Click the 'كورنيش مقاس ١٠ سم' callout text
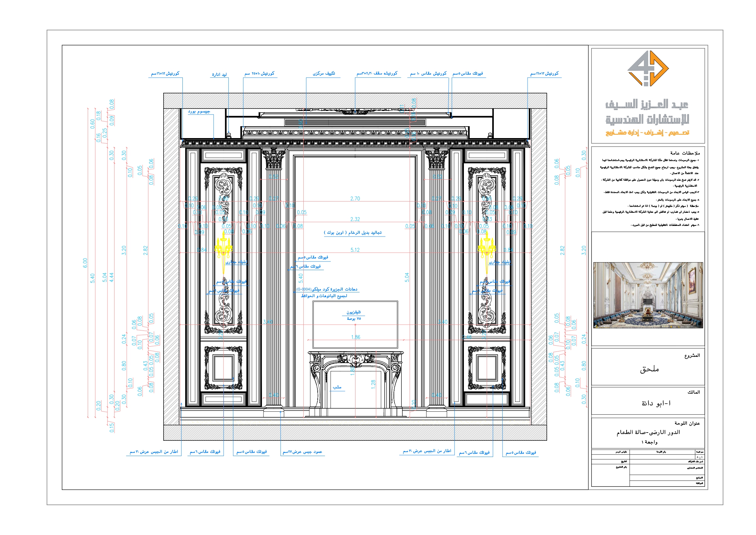The width and height of the screenshot is (756, 535). 428,73
